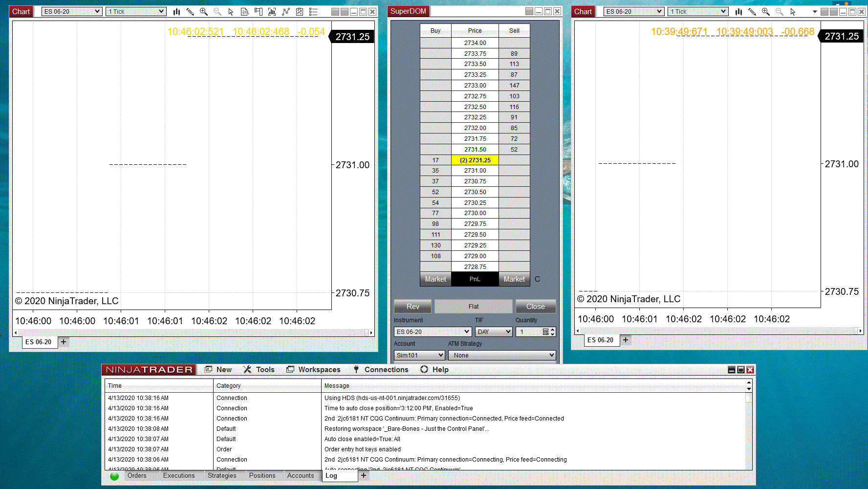
Task: Add new tab in right chart window
Action: 626,340
